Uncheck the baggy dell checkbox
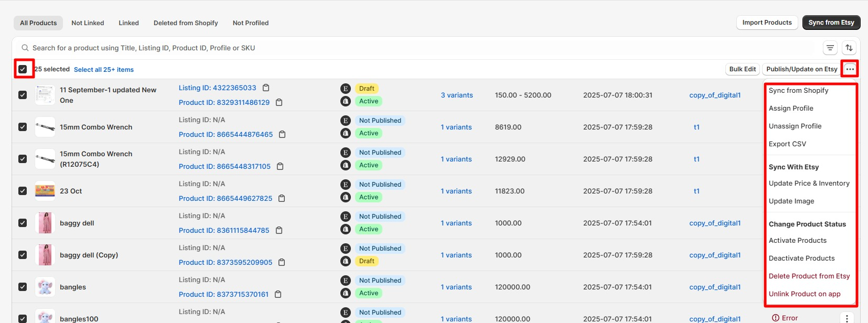868x323 pixels. 23,223
